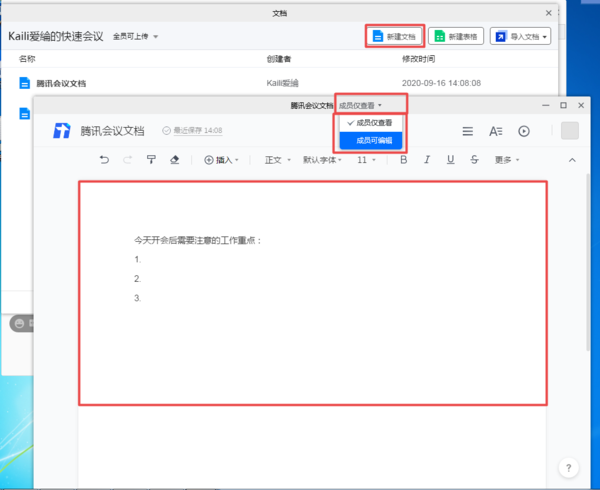This screenshot has height=490, width=600.
Task: Toggle underline formatting U
Action: pyautogui.click(x=451, y=159)
